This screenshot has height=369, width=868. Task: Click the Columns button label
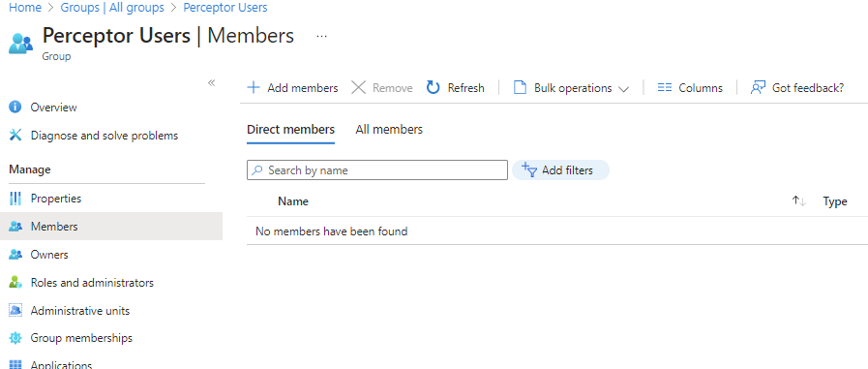coord(701,88)
